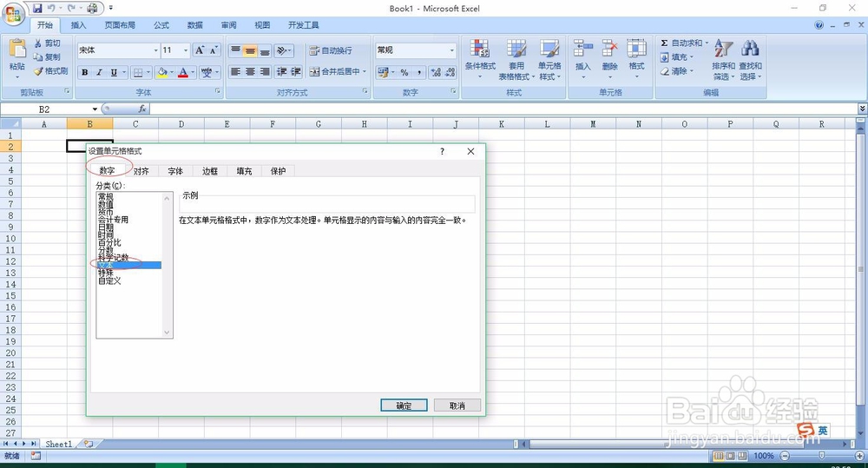The width and height of the screenshot is (868, 468).
Task: Click the Cut (剪切) button
Action: tap(47, 43)
